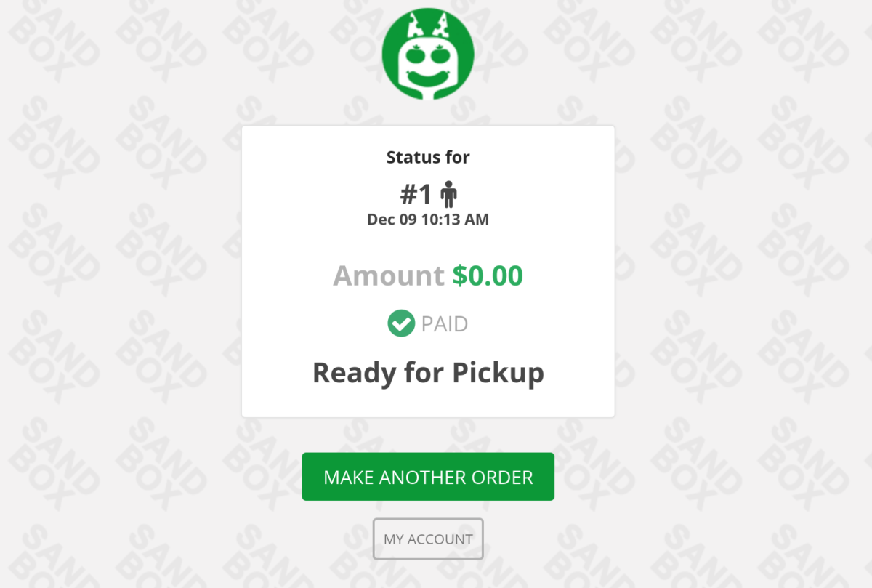Click the mascot's right tomato eye
The width and height of the screenshot is (872, 588).
441,55
